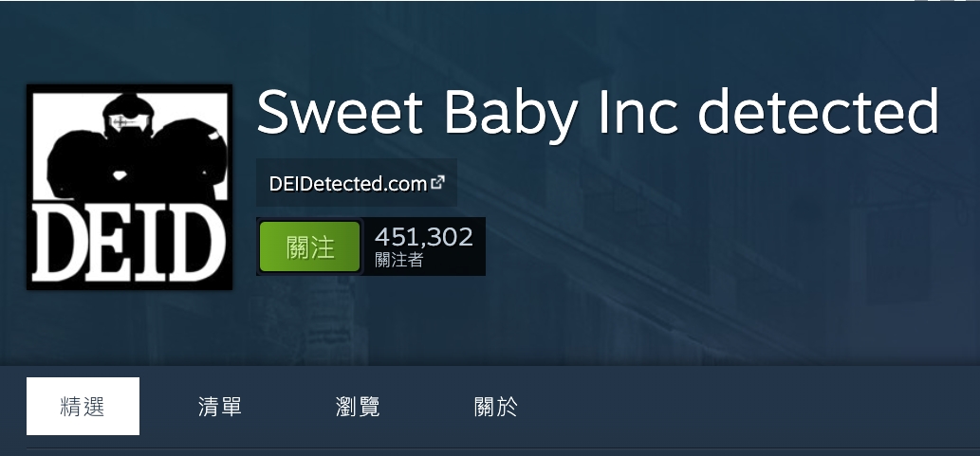Click the 451,302 follower count

(x=424, y=237)
